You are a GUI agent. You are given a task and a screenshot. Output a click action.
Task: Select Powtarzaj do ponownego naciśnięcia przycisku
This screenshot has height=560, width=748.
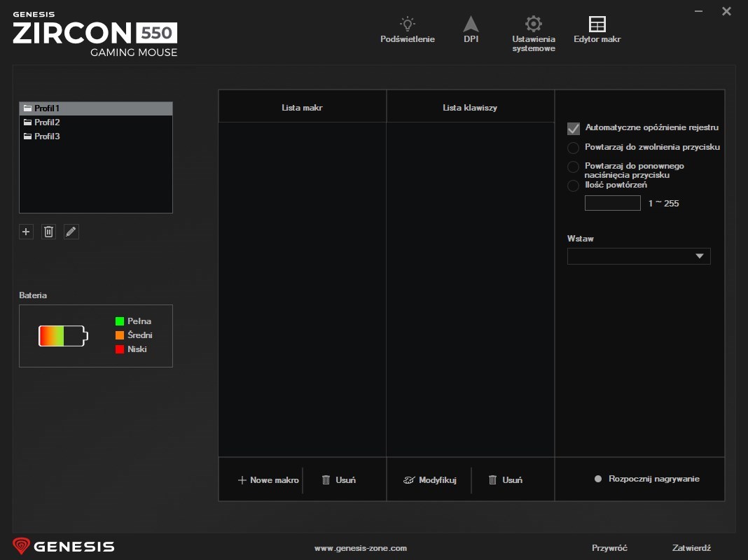click(x=574, y=167)
